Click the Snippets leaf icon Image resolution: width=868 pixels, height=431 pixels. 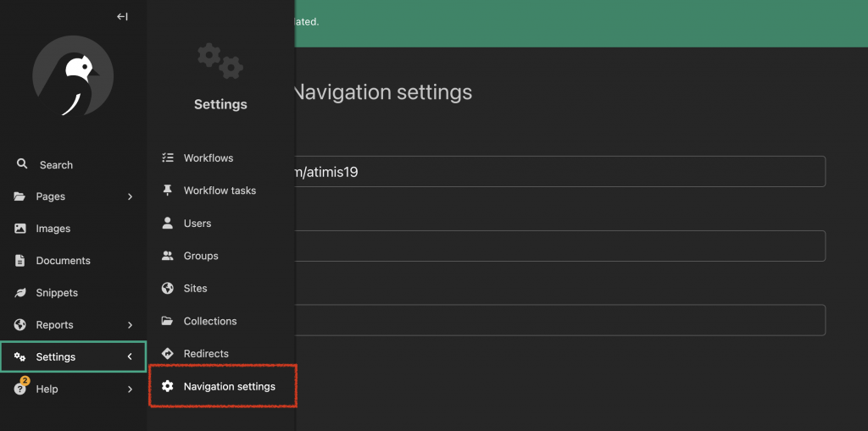tap(20, 293)
